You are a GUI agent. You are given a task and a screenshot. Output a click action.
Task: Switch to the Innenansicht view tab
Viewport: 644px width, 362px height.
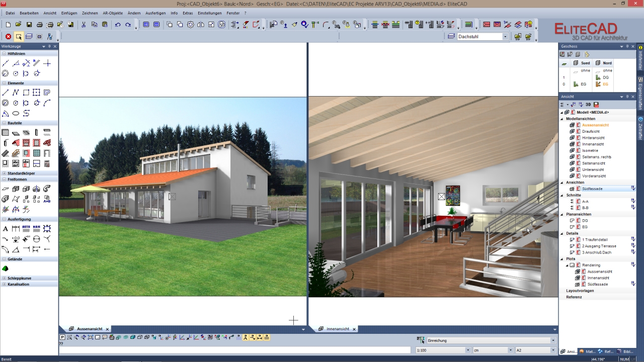coord(337,329)
